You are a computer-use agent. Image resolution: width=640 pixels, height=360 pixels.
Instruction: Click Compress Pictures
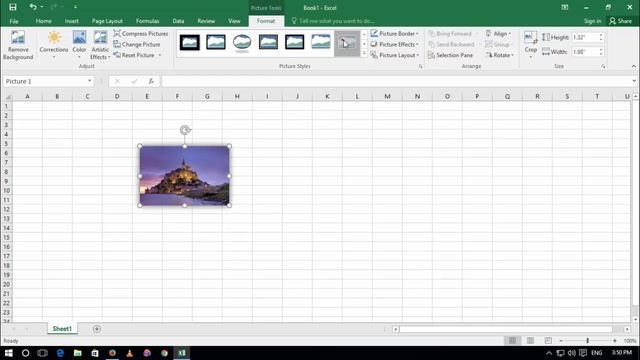(141, 33)
